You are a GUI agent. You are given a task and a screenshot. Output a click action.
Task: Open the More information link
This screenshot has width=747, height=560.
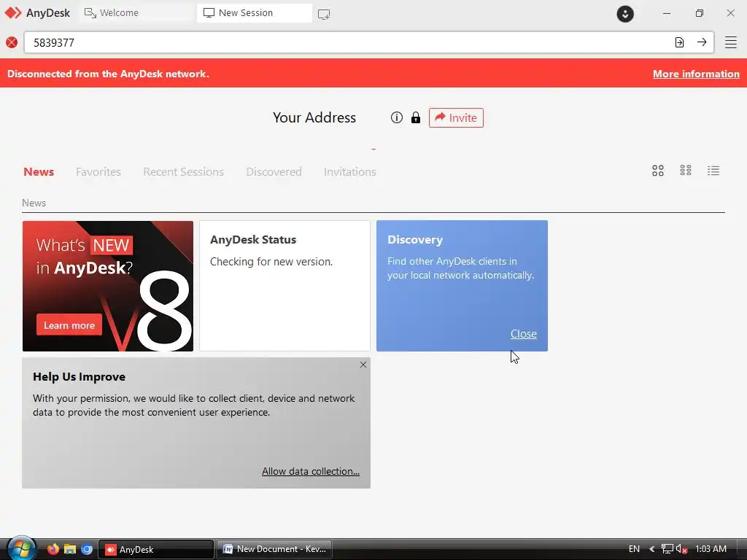tap(696, 74)
